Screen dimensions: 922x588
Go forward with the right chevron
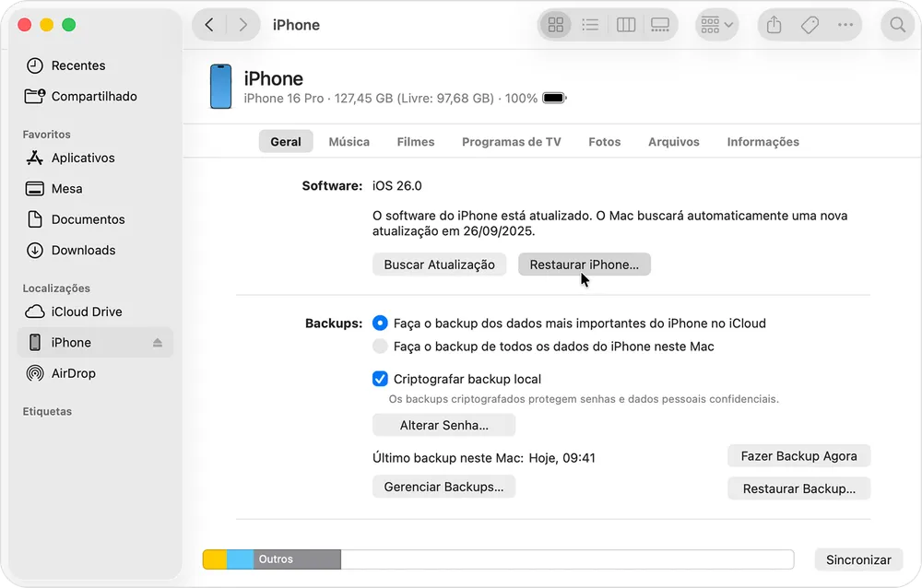click(242, 25)
